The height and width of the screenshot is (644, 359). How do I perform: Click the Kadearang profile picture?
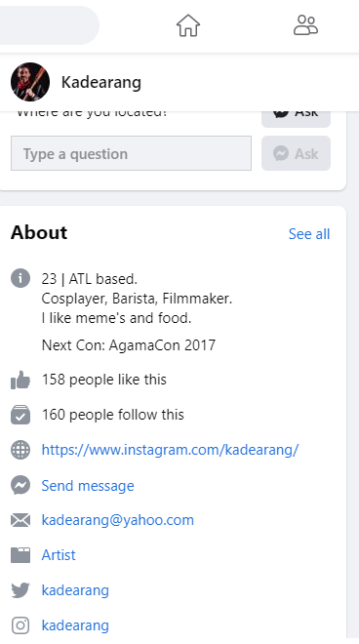click(30, 82)
